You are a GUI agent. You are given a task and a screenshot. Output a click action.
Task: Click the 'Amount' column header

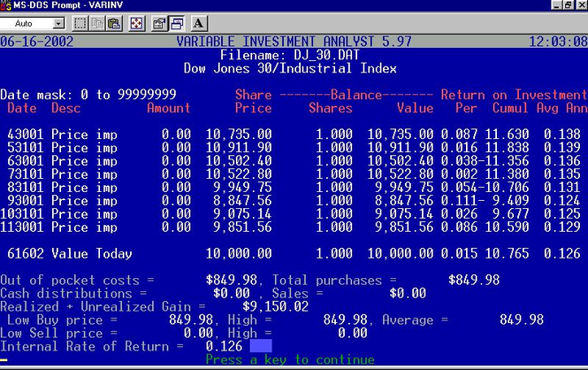169,108
